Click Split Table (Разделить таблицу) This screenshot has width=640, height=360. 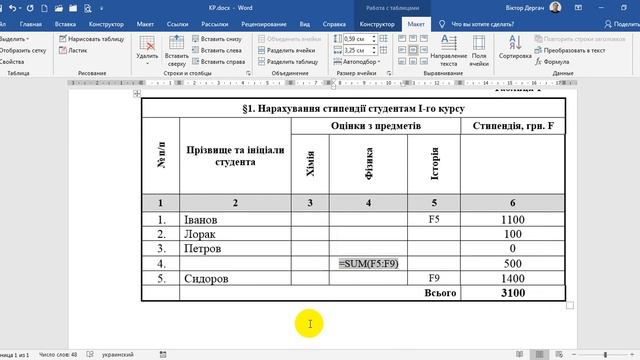pyautogui.click(x=288, y=62)
